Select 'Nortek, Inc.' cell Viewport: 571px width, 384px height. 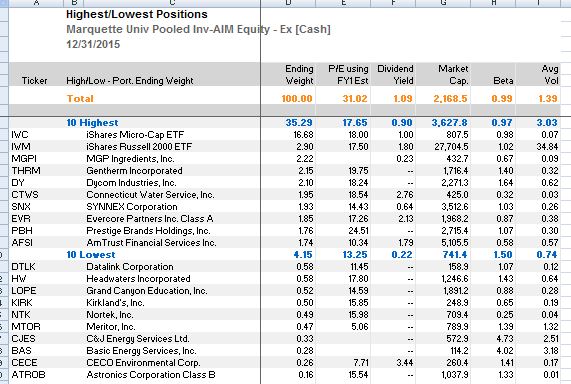click(110, 315)
